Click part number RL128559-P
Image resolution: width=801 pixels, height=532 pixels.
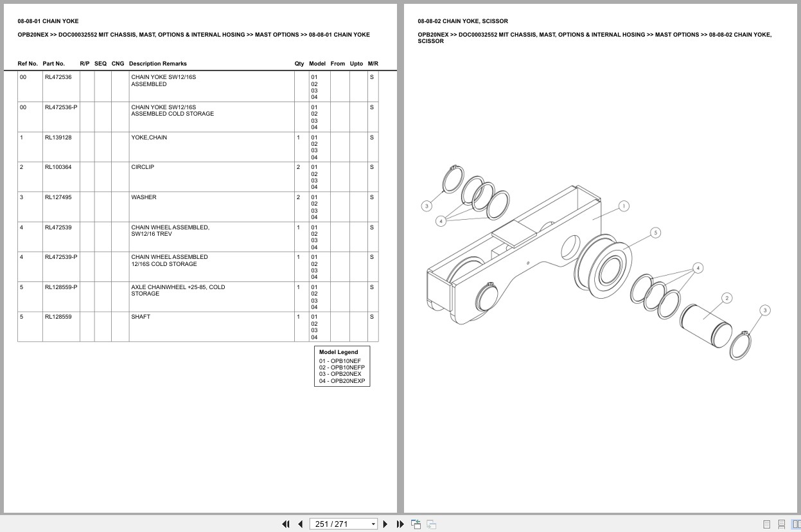point(61,287)
